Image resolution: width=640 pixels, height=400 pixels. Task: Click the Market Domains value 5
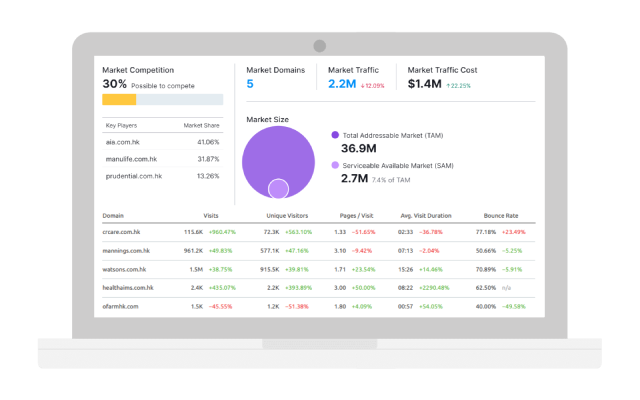tap(250, 84)
